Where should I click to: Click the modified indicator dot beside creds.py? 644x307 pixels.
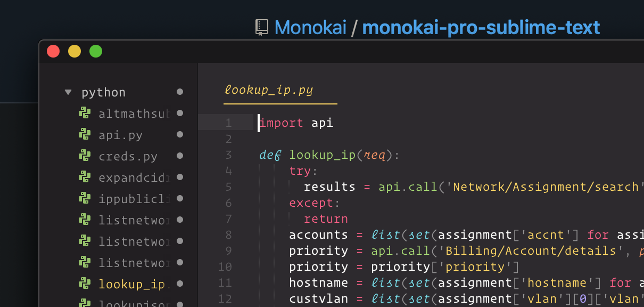point(179,156)
